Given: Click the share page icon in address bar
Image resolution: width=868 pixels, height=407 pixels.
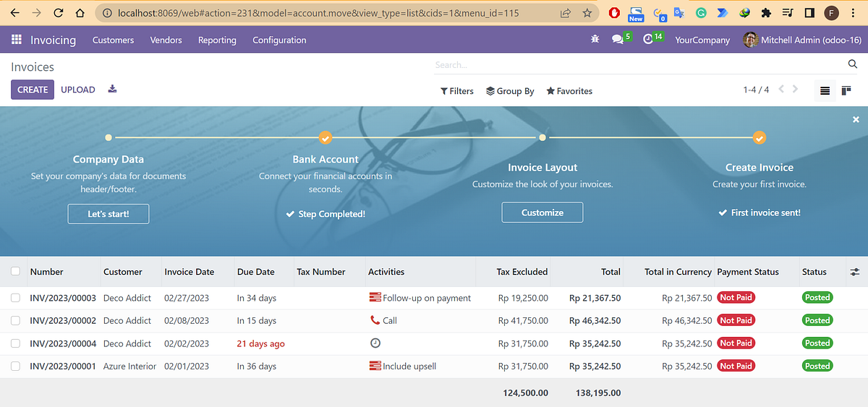Looking at the screenshot, I should (x=565, y=13).
